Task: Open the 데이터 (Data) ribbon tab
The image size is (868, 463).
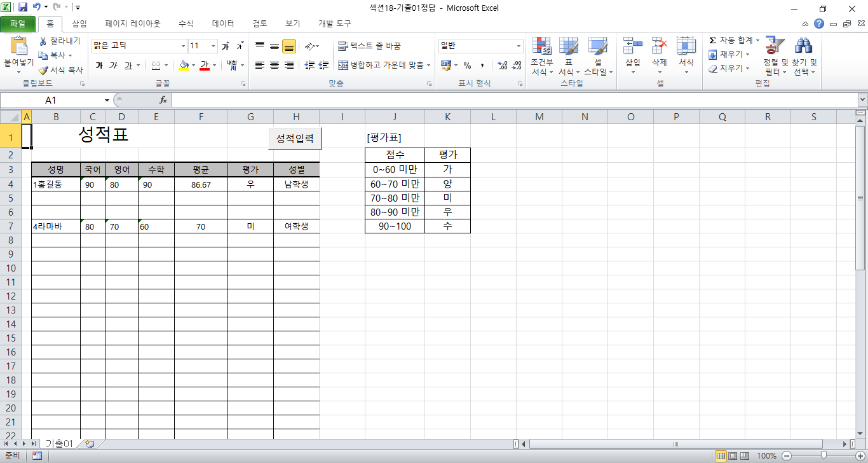Action: (x=223, y=24)
